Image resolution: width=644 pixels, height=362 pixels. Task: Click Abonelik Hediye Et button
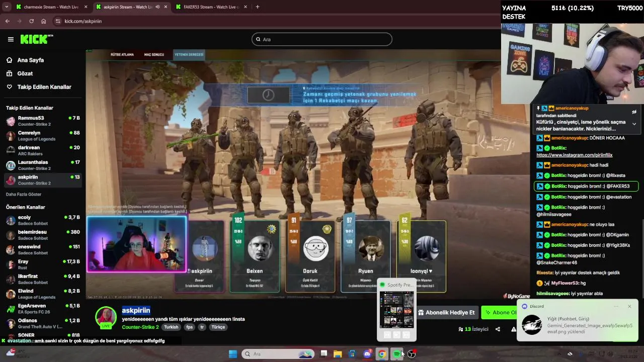446,312
